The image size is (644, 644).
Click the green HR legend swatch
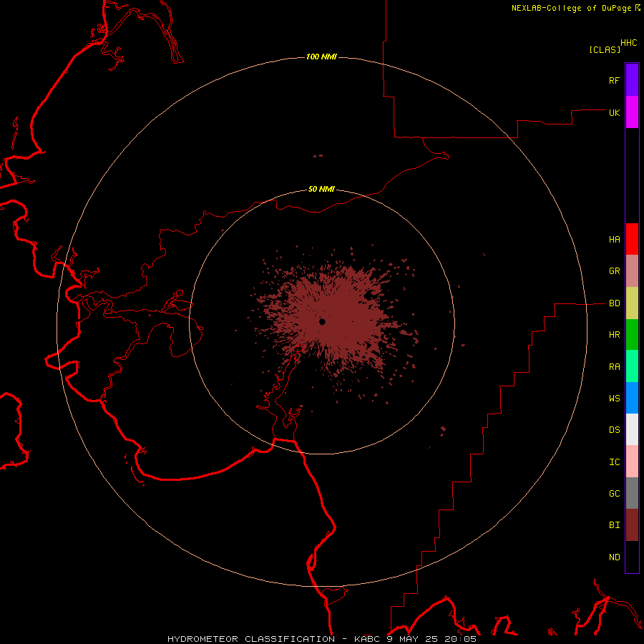tap(632, 335)
